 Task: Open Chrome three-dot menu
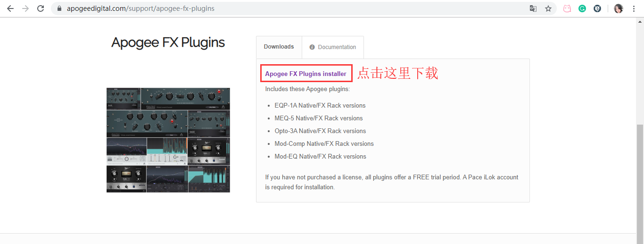click(x=634, y=8)
